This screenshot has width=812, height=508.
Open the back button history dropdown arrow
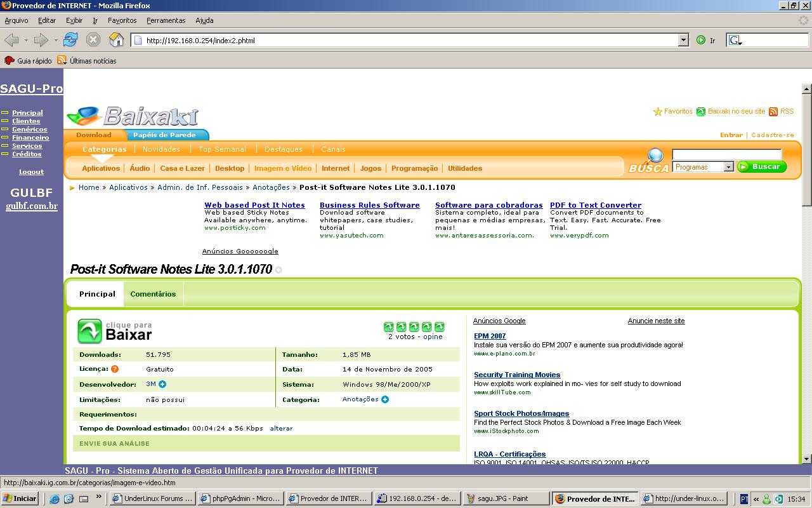pyautogui.click(x=26, y=41)
